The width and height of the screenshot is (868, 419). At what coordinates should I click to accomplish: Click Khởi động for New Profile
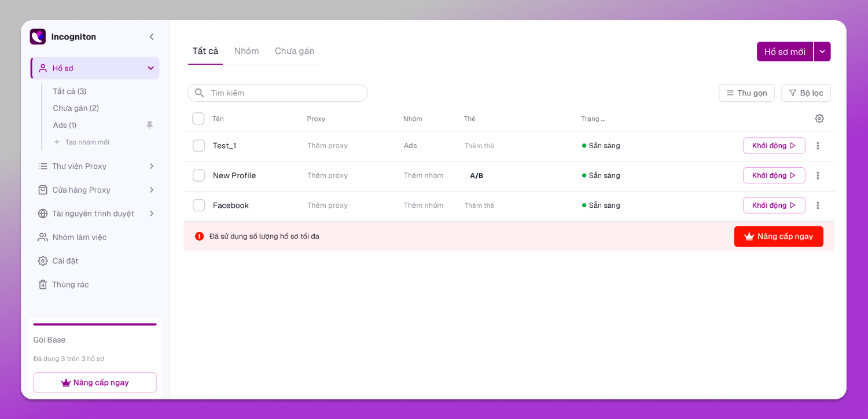[x=774, y=175]
